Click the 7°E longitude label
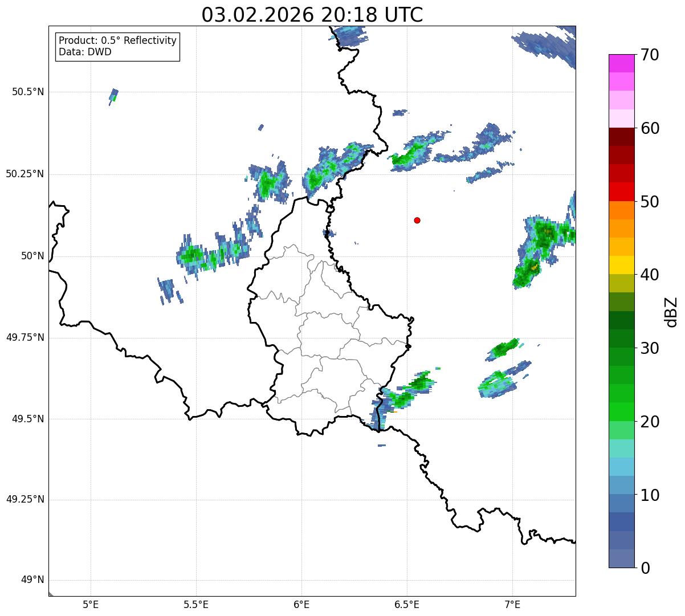 click(x=512, y=605)
